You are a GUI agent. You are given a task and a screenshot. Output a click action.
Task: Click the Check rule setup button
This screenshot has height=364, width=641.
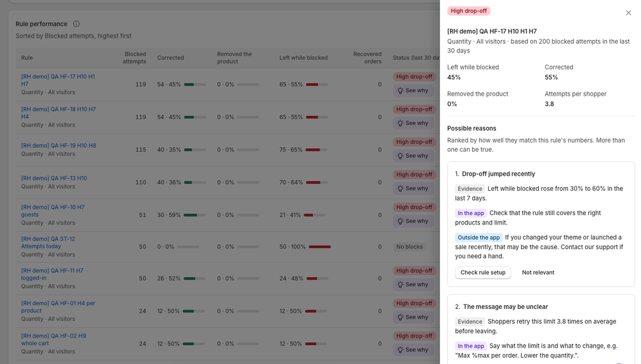pos(483,273)
